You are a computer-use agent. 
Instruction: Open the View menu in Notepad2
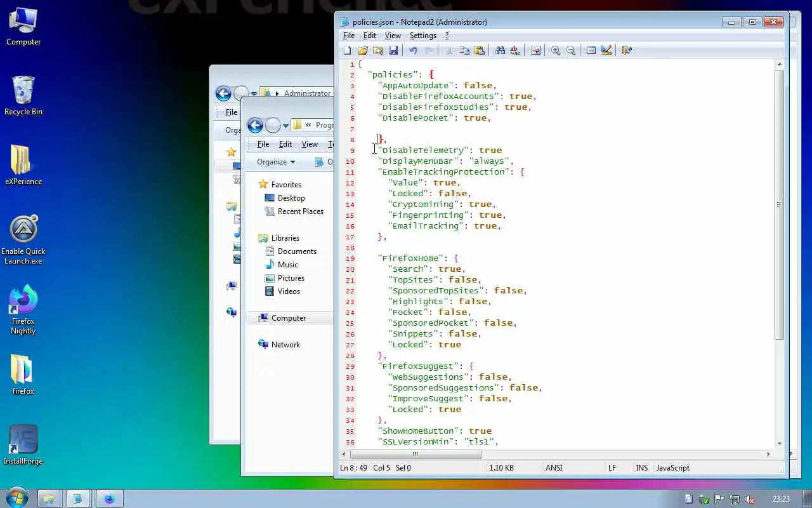pyautogui.click(x=393, y=36)
